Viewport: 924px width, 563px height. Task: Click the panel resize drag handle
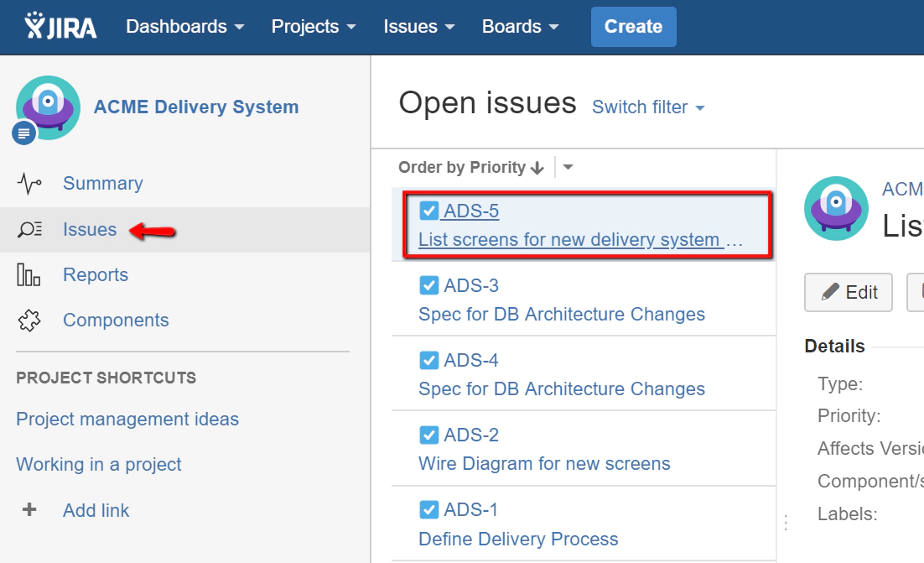(786, 522)
